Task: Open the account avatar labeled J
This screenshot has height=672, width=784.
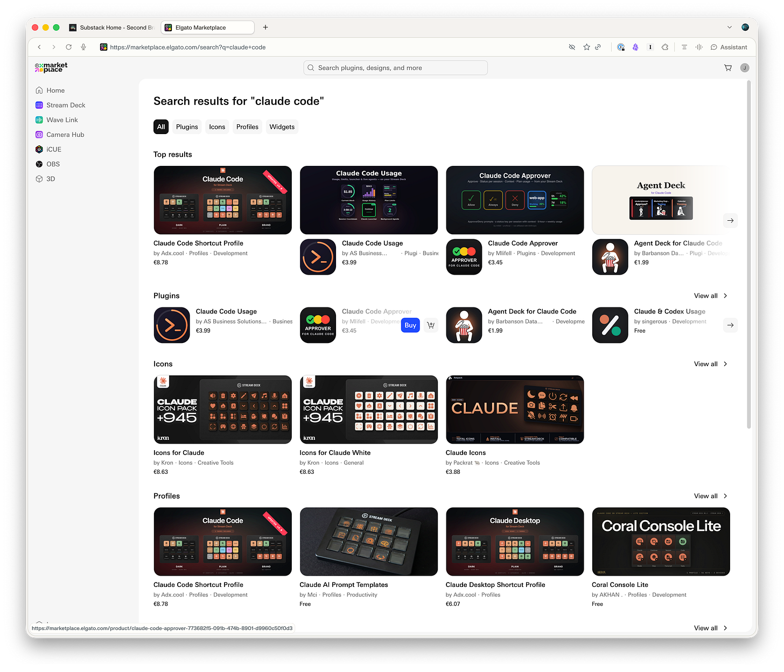Action: [745, 68]
